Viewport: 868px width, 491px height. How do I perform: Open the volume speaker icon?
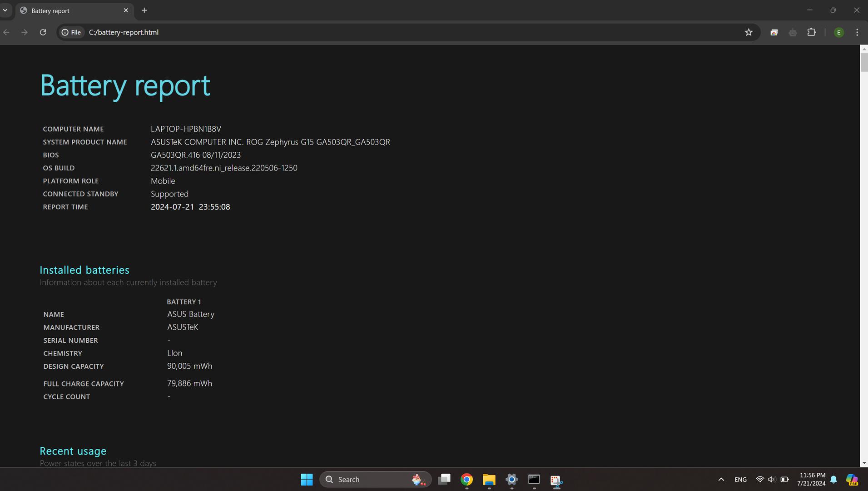(772, 480)
